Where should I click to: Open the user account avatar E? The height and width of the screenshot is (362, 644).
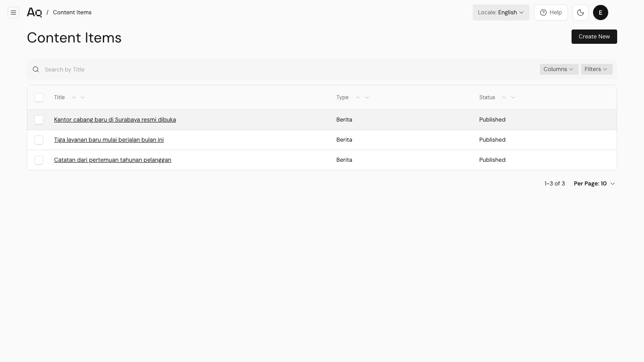click(x=601, y=13)
